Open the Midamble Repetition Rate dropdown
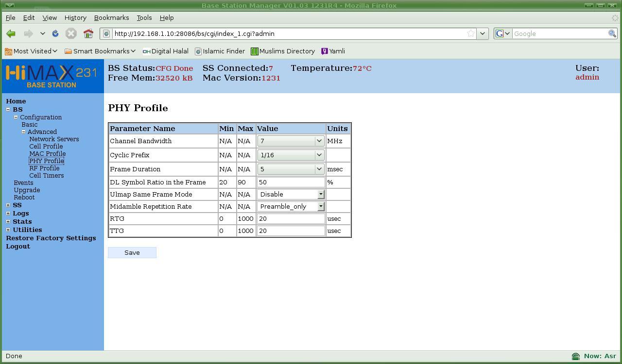The width and height of the screenshot is (622, 364). tap(291, 207)
